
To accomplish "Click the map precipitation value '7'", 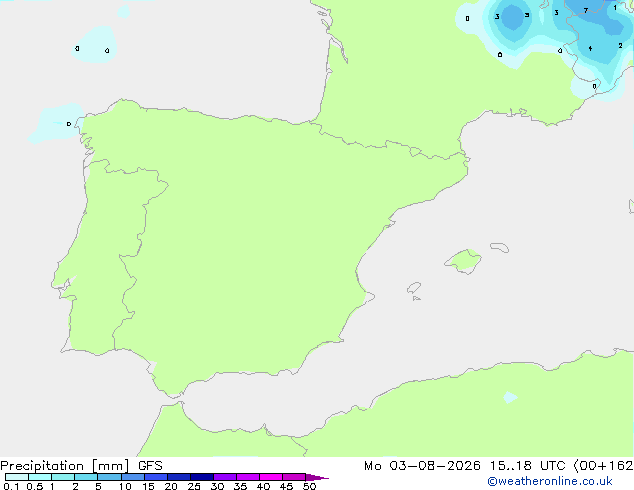I will [586, 11].
